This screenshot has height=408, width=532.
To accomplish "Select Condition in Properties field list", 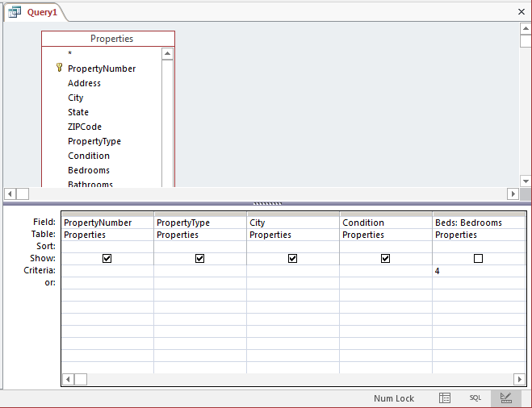I will [89, 156].
